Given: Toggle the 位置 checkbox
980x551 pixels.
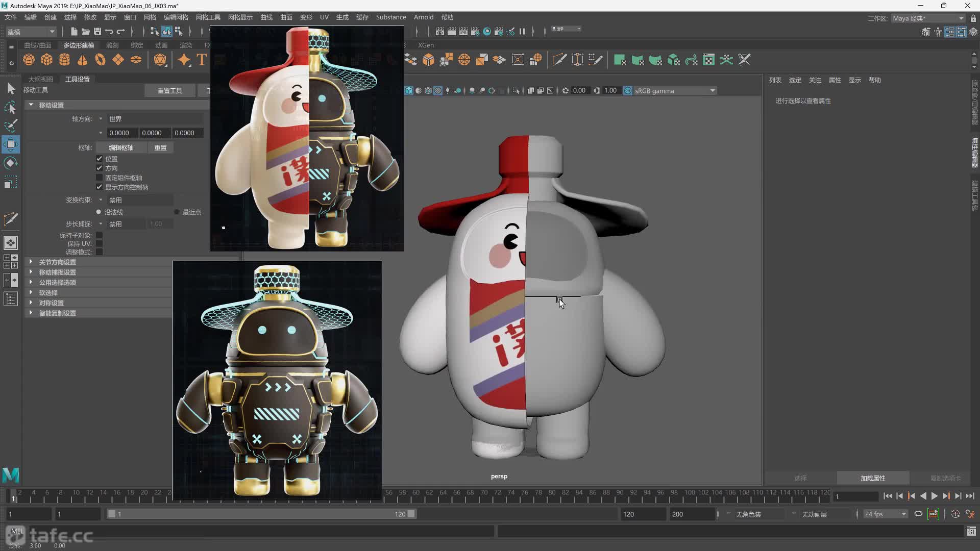Looking at the screenshot, I should coord(100,159).
